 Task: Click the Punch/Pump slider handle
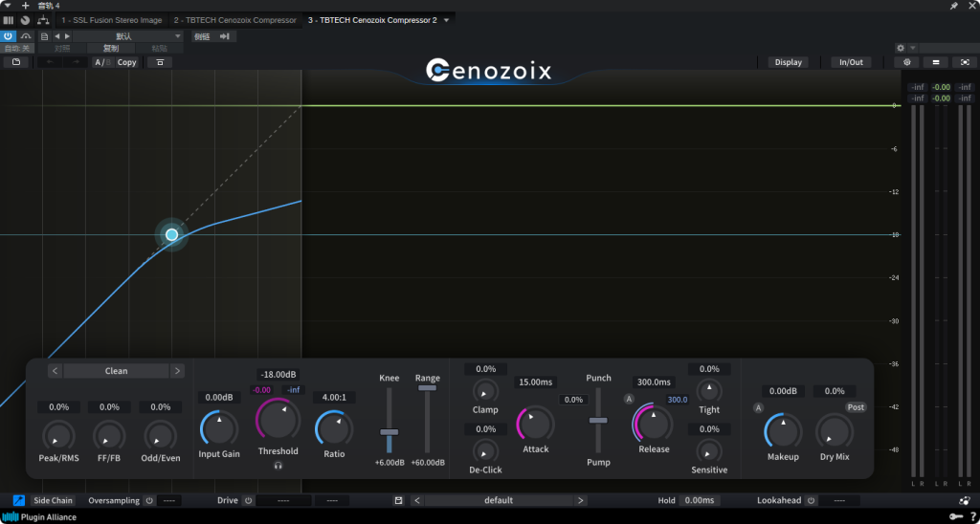coord(598,421)
